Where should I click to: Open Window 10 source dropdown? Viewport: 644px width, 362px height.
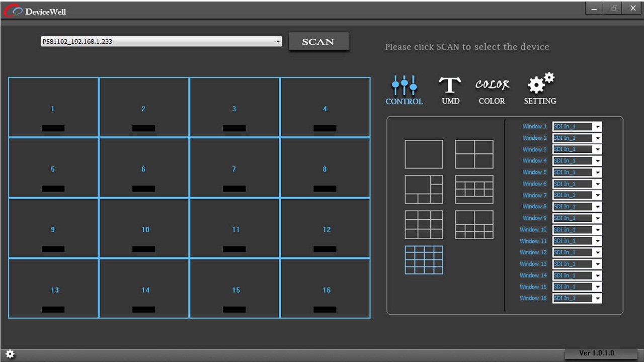577,230
